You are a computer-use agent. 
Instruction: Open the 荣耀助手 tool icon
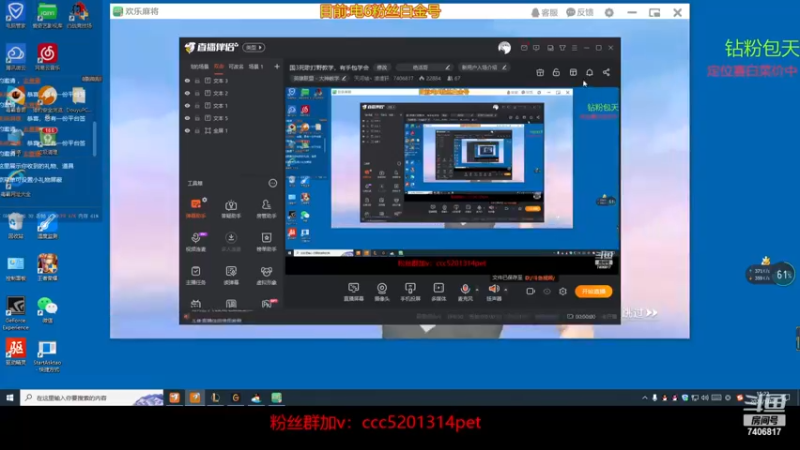coord(231,208)
